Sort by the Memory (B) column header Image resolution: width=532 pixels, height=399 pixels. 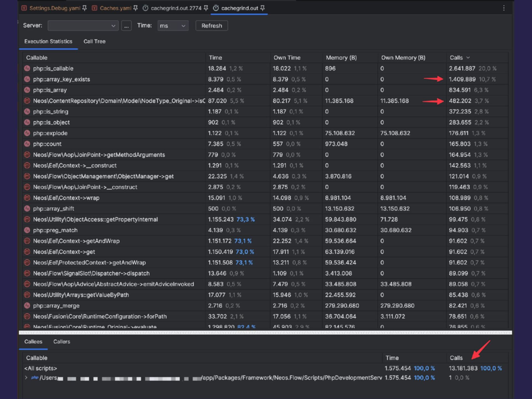click(x=341, y=58)
